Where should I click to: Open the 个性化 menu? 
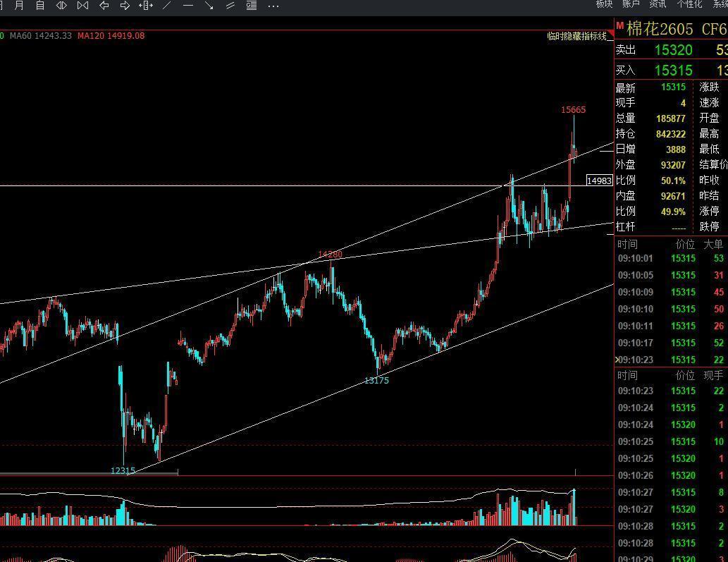[x=689, y=4]
